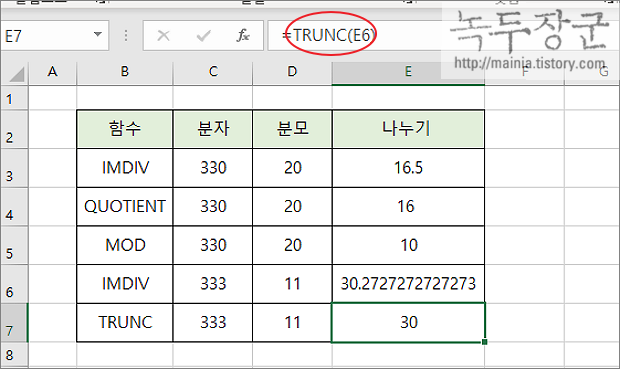The width and height of the screenshot is (620, 369).
Task: Open the Insert Function fx icon
Action: [243, 36]
